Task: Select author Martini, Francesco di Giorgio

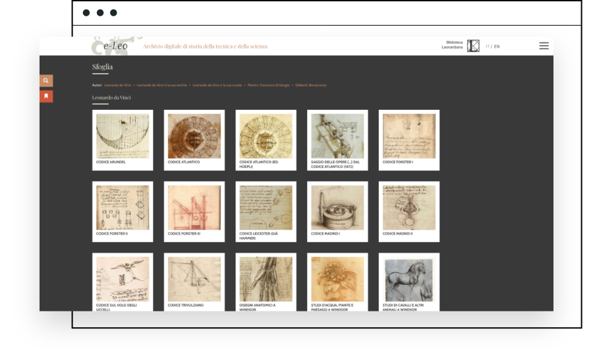Action: tap(269, 85)
